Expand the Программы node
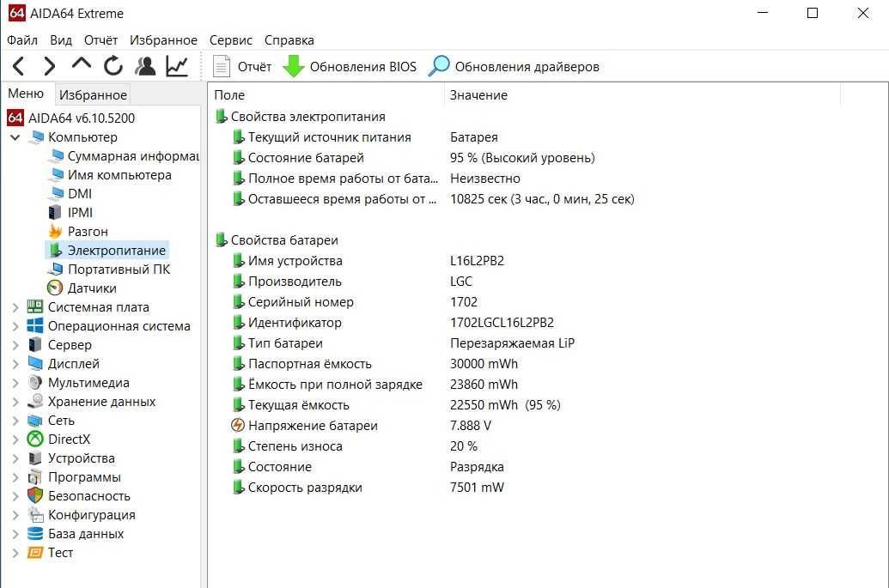889x588 pixels. tap(15, 477)
